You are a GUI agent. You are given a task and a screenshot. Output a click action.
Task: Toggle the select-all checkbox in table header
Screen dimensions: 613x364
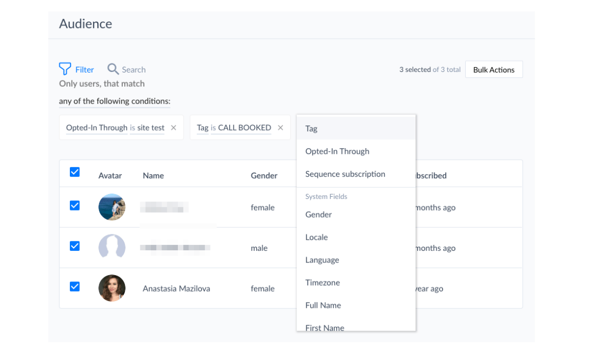click(75, 172)
